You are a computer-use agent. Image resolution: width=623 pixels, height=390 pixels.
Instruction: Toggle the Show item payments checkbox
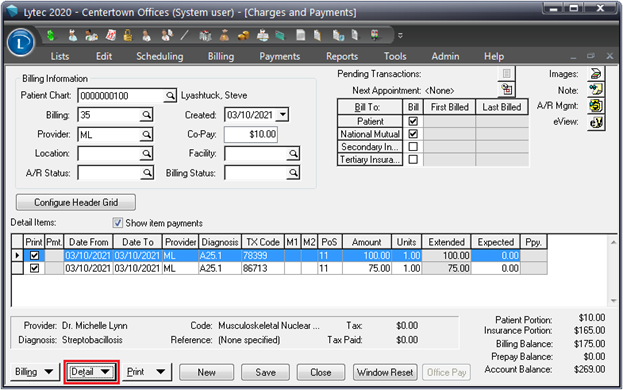click(x=118, y=222)
